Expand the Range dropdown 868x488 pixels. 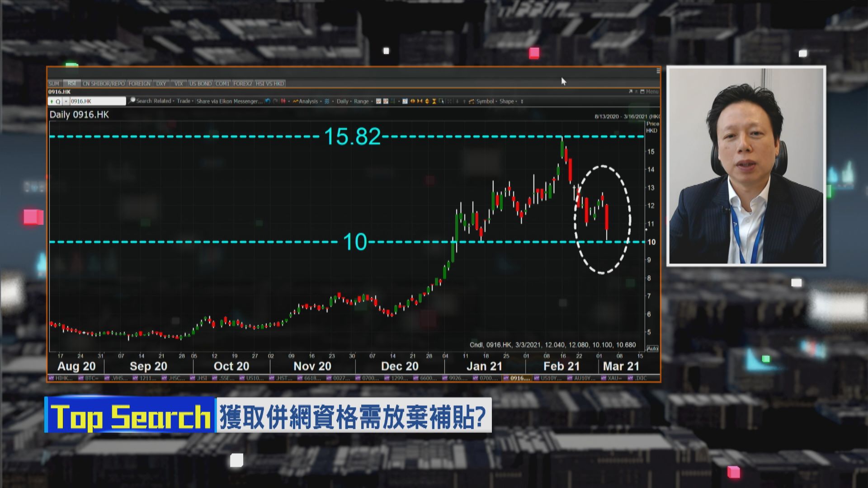361,101
